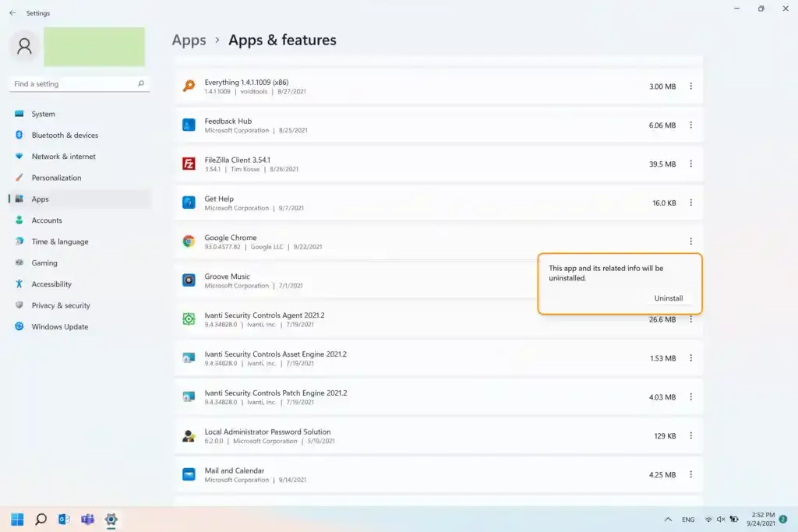Screen dimensions: 798x532
Task: Click in the Find a setting field
Action: (79, 83)
